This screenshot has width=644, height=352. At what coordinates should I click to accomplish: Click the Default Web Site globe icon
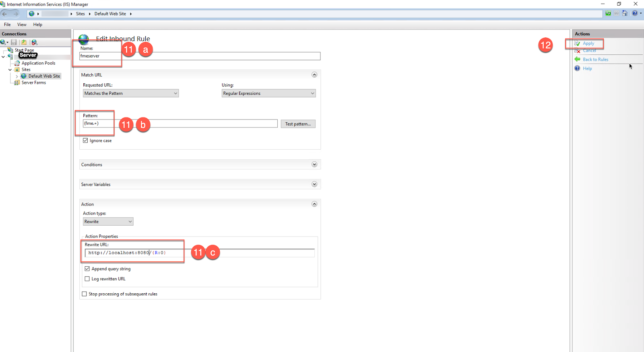coord(24,76)
